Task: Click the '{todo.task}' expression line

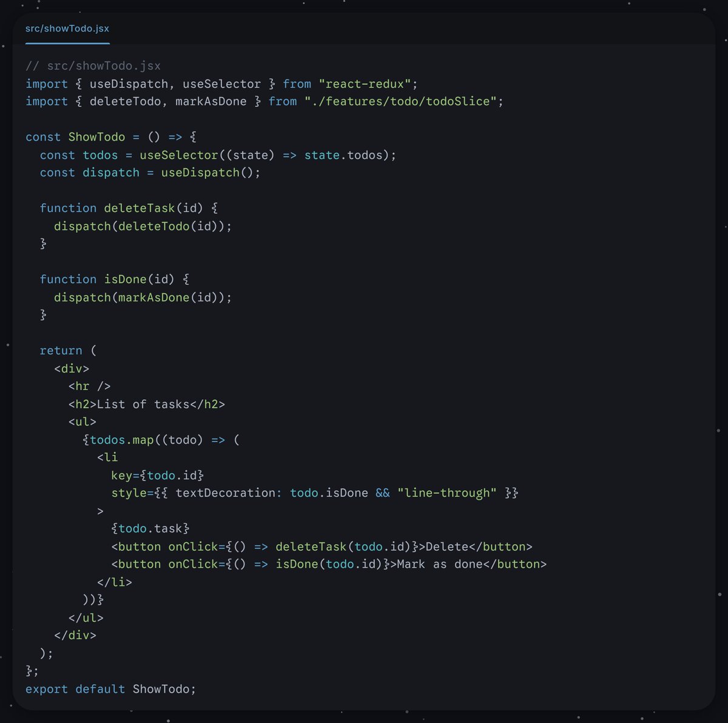Action: (150, 528)
